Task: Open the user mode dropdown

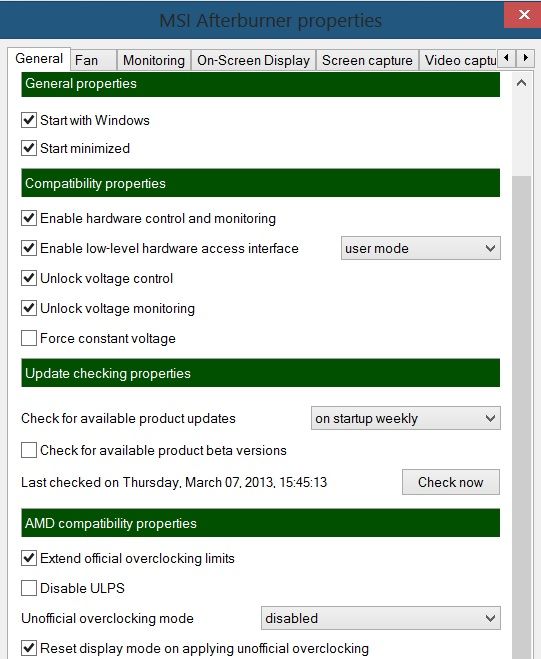Action: coord(420,248)
